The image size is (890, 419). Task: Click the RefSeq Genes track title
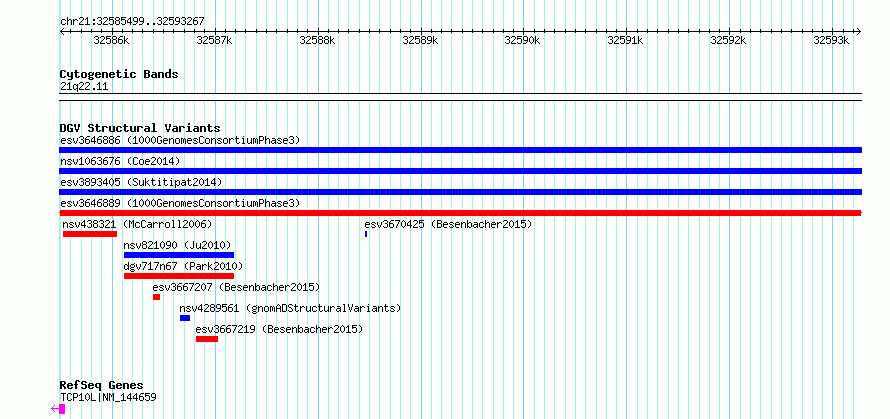click(102, 386)
